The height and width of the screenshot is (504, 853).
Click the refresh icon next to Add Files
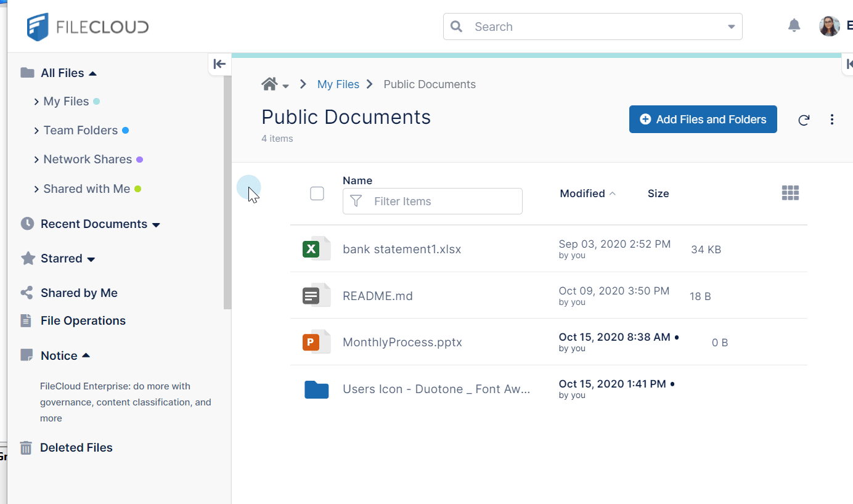click(x=804, y=120)
